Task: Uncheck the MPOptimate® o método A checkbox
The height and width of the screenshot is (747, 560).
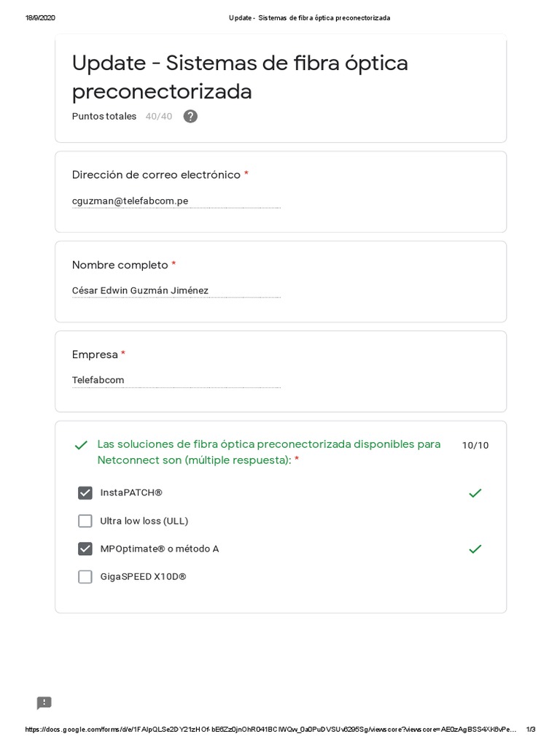Action: click(85, 549)
